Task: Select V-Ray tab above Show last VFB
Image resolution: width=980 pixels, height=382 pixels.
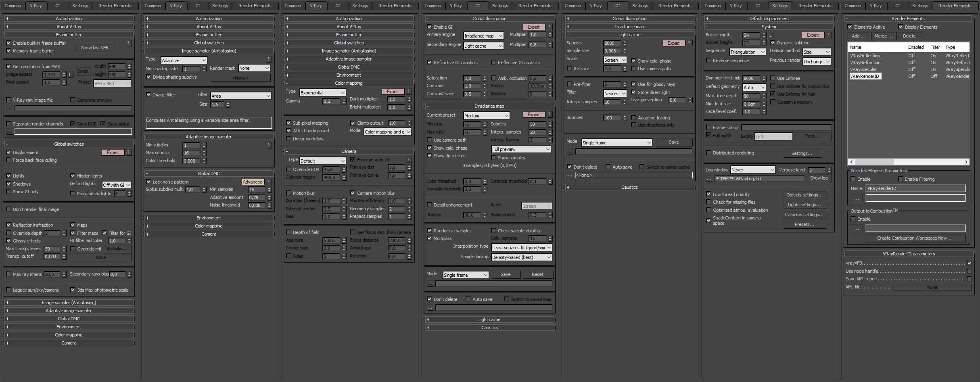Action: (36, 6)
